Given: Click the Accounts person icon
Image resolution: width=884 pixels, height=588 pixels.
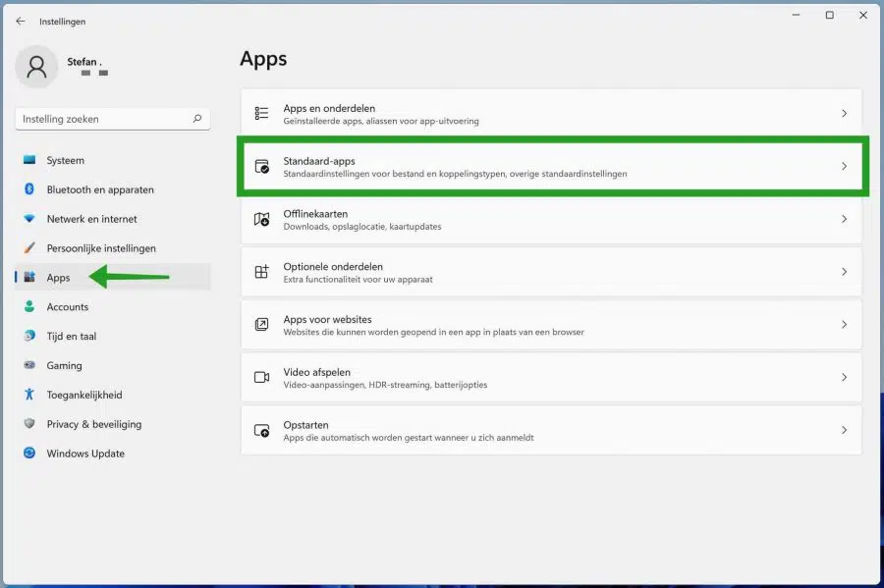Looking at the screenshot, I should (x=29, y=306).
